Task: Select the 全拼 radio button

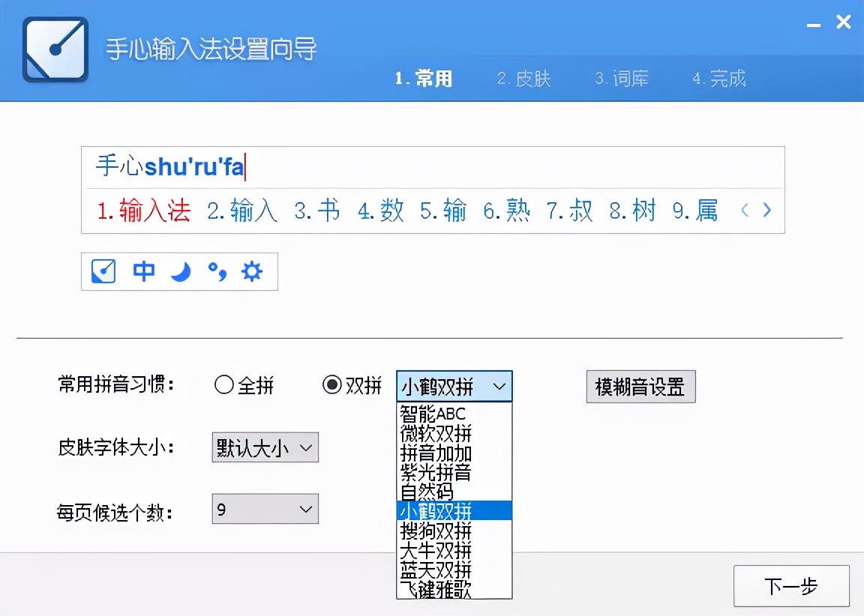Action: [x=223, y=385]
